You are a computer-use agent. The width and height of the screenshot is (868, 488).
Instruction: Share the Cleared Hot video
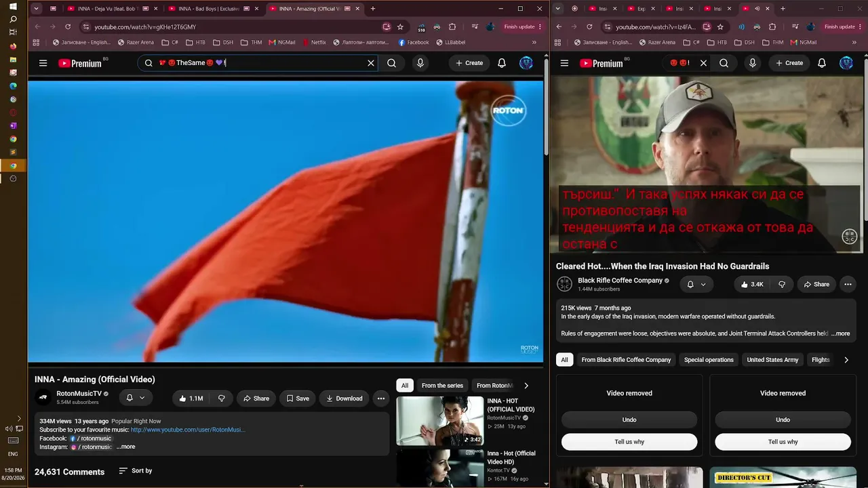(816, 285)
